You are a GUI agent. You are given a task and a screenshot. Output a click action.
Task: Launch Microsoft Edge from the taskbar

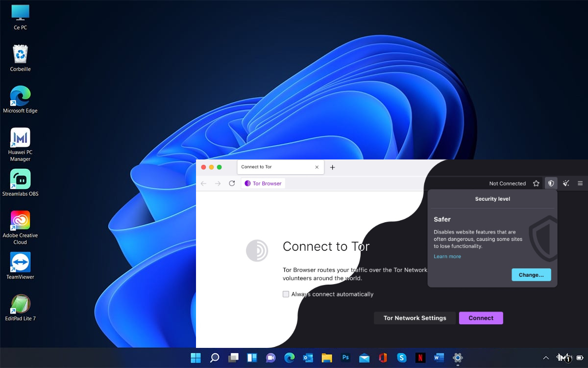click(x=290, y=358)
